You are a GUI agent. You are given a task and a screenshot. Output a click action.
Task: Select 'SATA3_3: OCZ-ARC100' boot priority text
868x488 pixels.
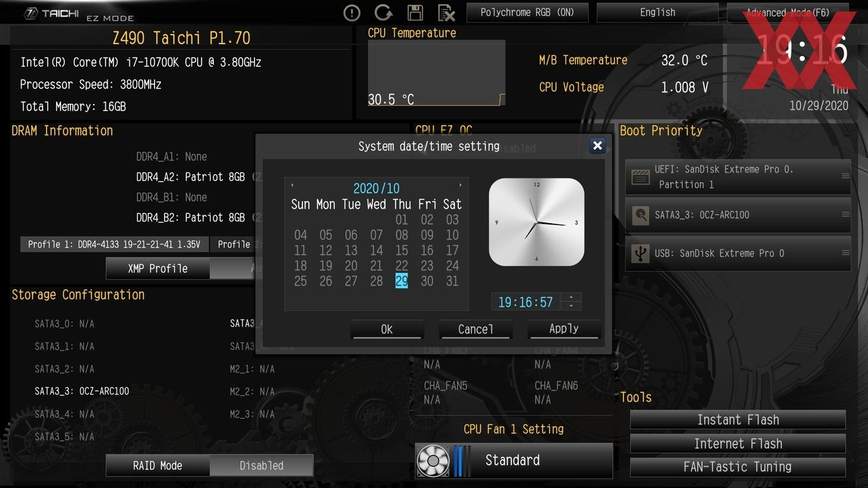point(702,215)
